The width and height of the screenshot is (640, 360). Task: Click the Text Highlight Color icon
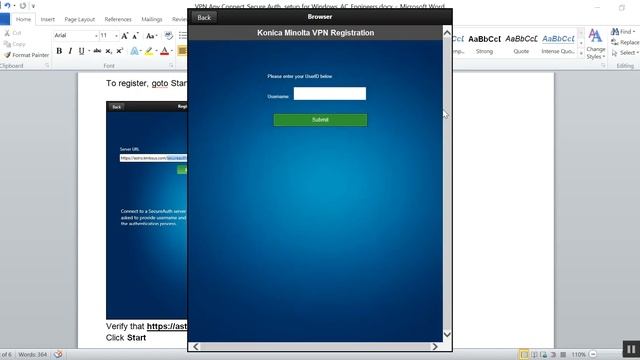(149, 51)
